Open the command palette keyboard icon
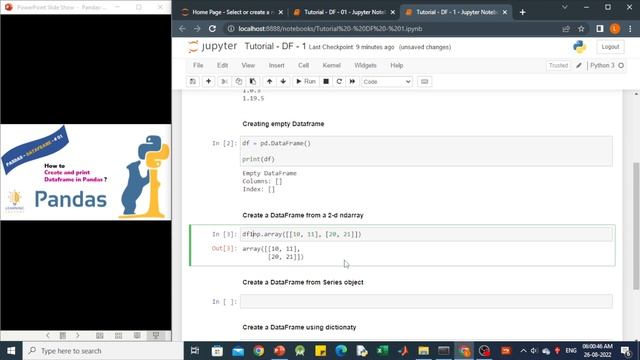Viewport: 640px width, 360px height. (x=424, y=82)
